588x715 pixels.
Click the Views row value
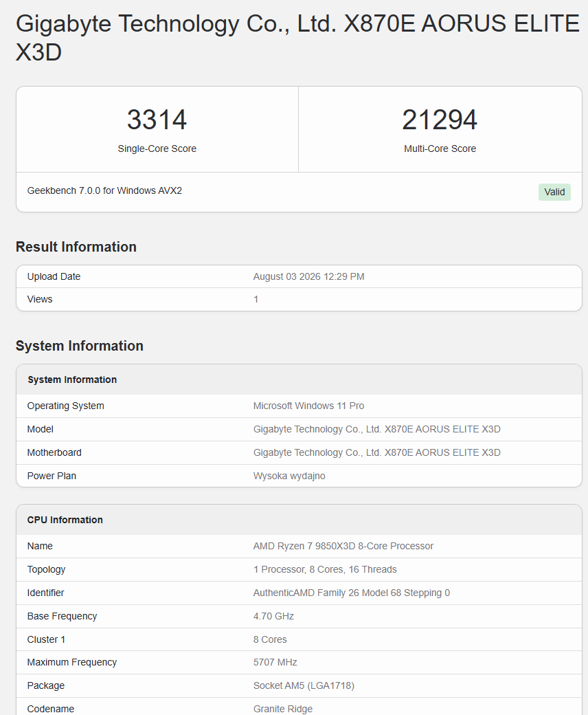pos(256,299)
